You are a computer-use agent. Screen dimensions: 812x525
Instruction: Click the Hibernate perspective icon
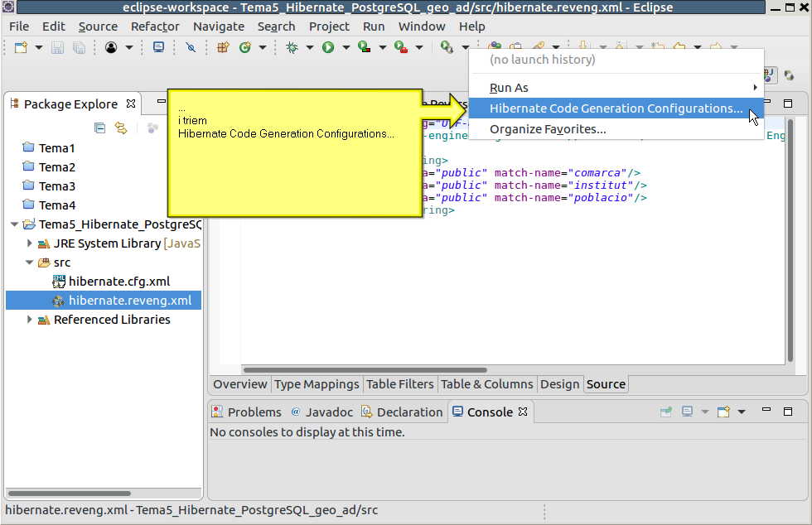pyautogui.click(x=789, y=75)
